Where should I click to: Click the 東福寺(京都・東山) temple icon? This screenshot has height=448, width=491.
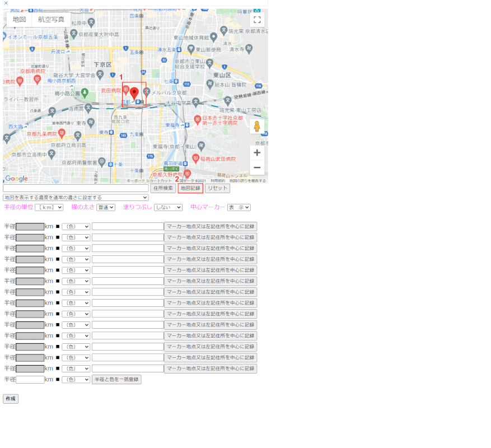click(201, 146)
